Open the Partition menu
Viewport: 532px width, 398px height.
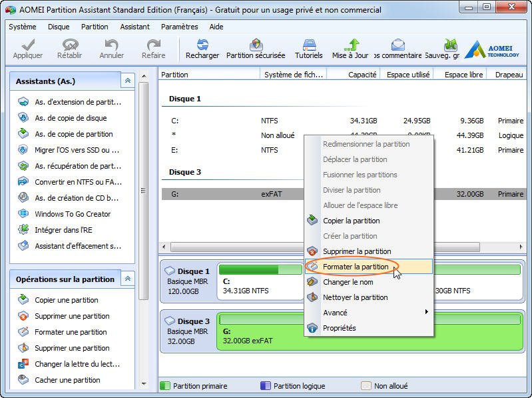tap(95, 27)
